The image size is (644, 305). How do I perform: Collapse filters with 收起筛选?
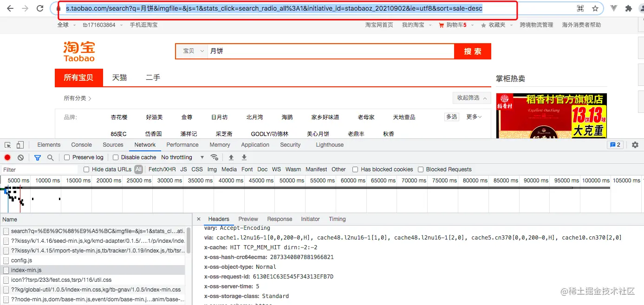pos(472,98)
